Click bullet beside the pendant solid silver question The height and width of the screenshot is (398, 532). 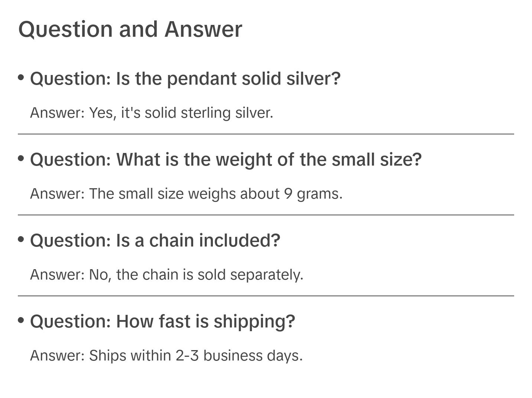(x=21, y=78)
